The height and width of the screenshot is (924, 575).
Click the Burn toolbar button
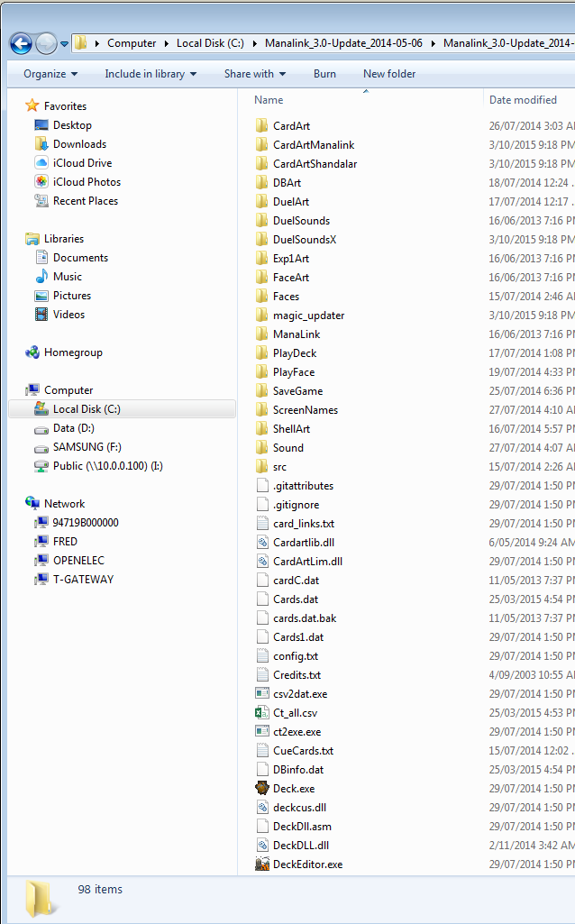point(324,74)
